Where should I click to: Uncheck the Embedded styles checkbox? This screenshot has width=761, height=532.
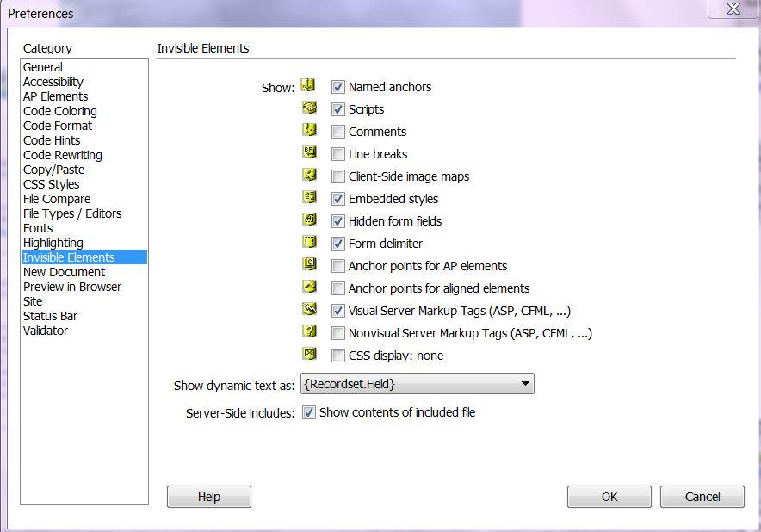337,199
